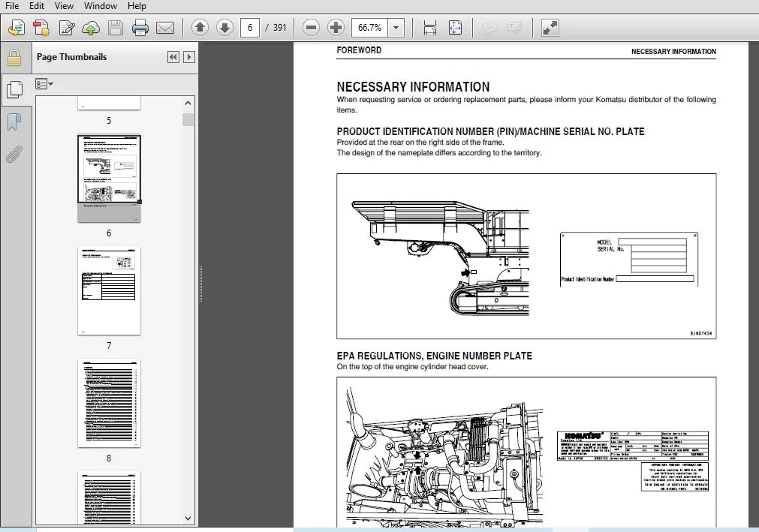
Task: Click the thumbnail panel scrollbar handle
Action: pyautogui.click(x=188, y=119)
